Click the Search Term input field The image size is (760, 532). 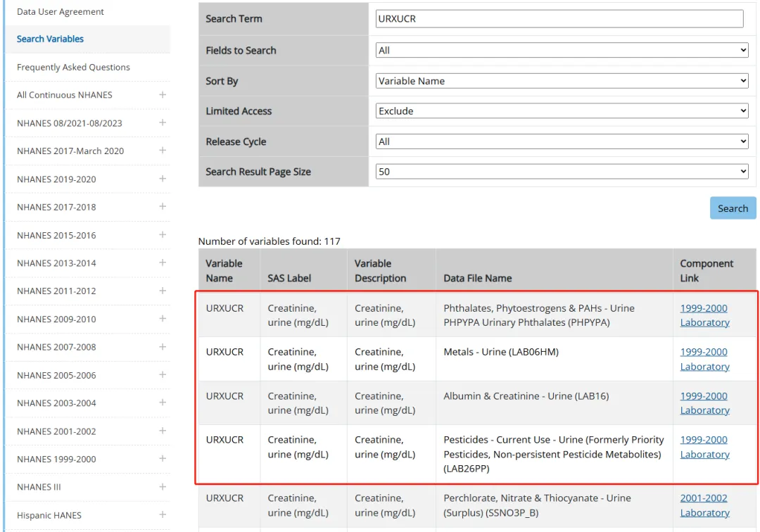click(x=559, y=19)
